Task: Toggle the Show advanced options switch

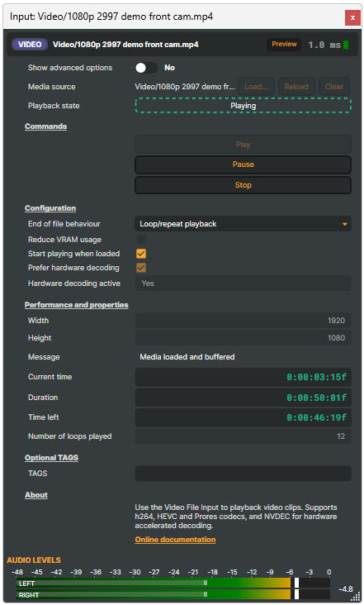Action: (x=146, y=68)
